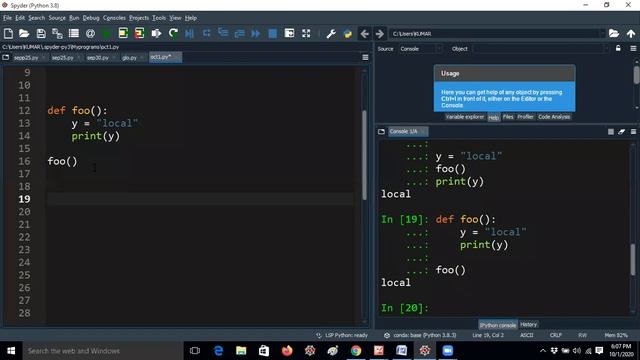The width and height of the screenshot is (640, 360).
Task: Click the conda base environment status
Action: coord(420,335)
